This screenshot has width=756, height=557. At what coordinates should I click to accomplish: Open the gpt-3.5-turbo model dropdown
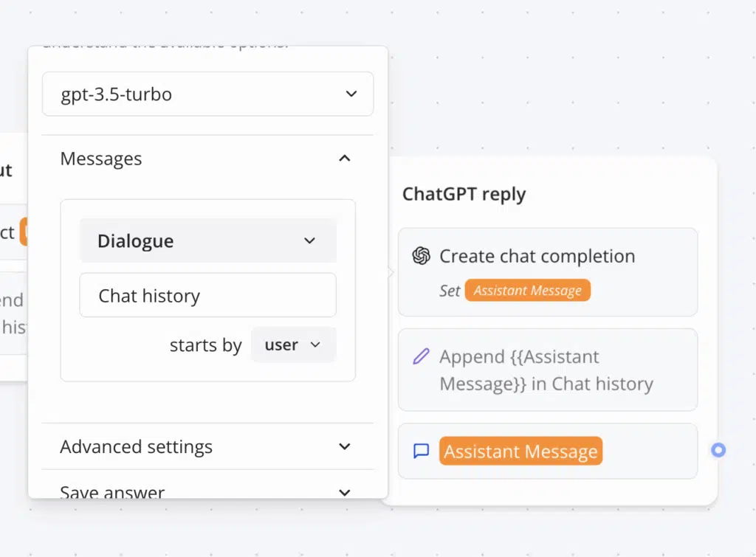pyautogui.click(x=207, y=94)
